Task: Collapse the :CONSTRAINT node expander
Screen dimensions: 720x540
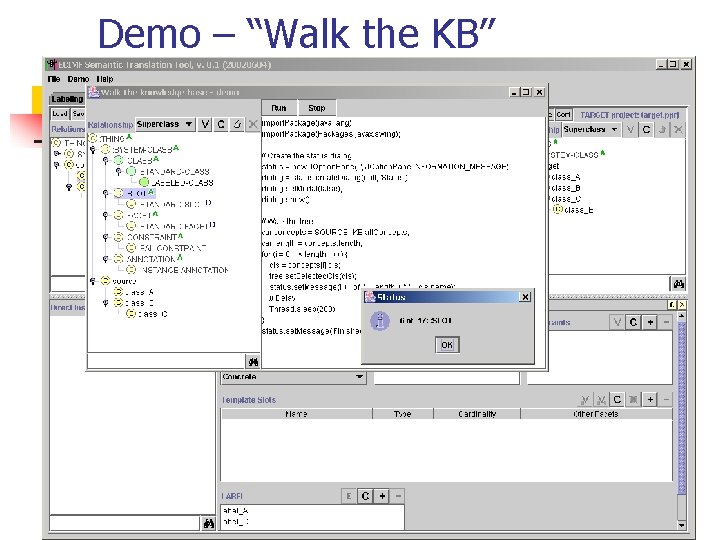Action: 106,237
